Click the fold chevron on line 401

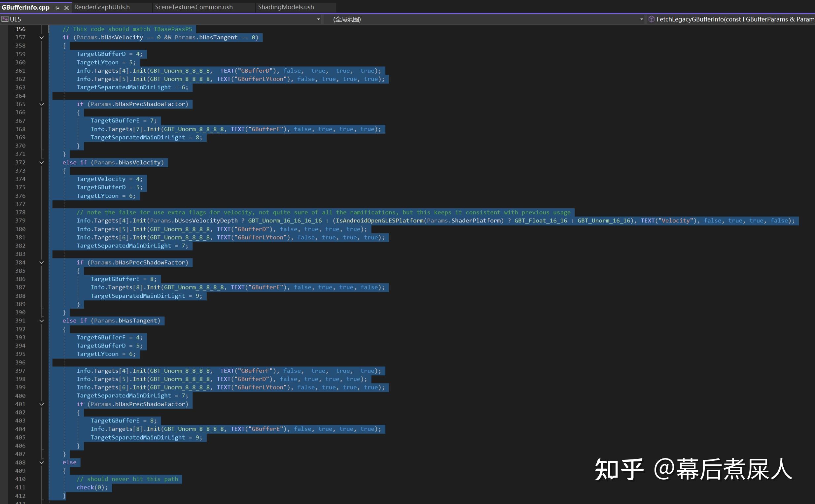(x=41, y=404)
